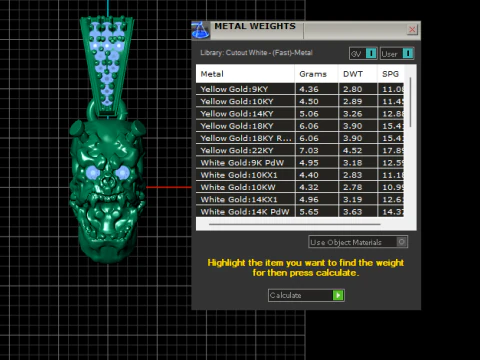The image size is (480, 360).
Task: Click the 5.65 grams value
Action: (309, 212)
